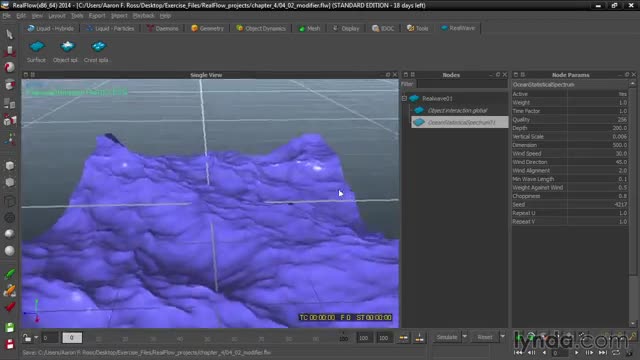Click the Nodes filter input field
Screen dimensions: 640x360
click(x=462, y=84)
